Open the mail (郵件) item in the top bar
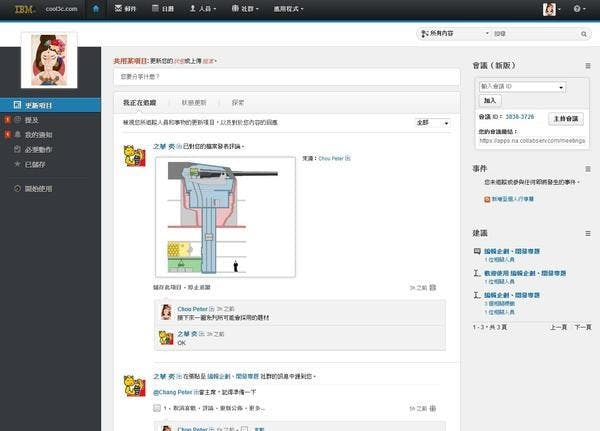600x431 pixels. tap(126, 8)
